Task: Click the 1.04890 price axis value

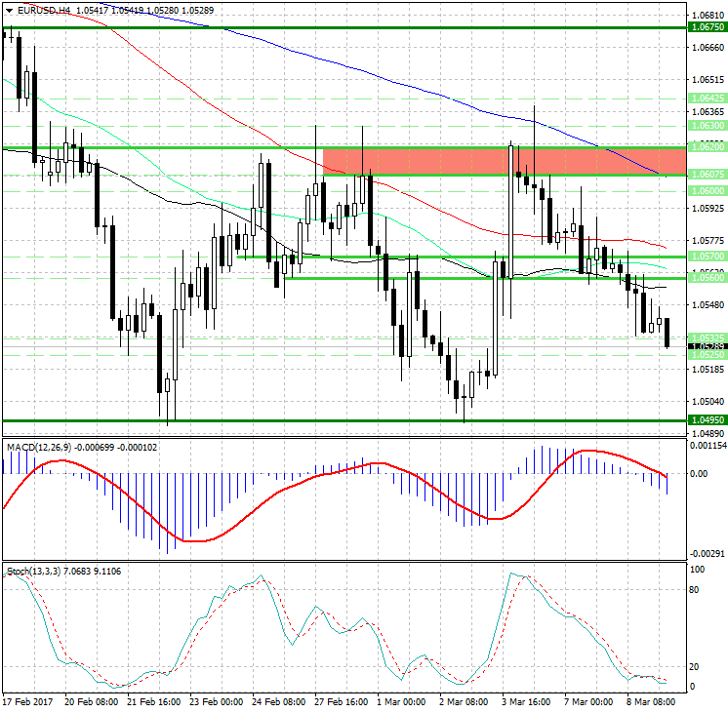Action: (708, 434)
